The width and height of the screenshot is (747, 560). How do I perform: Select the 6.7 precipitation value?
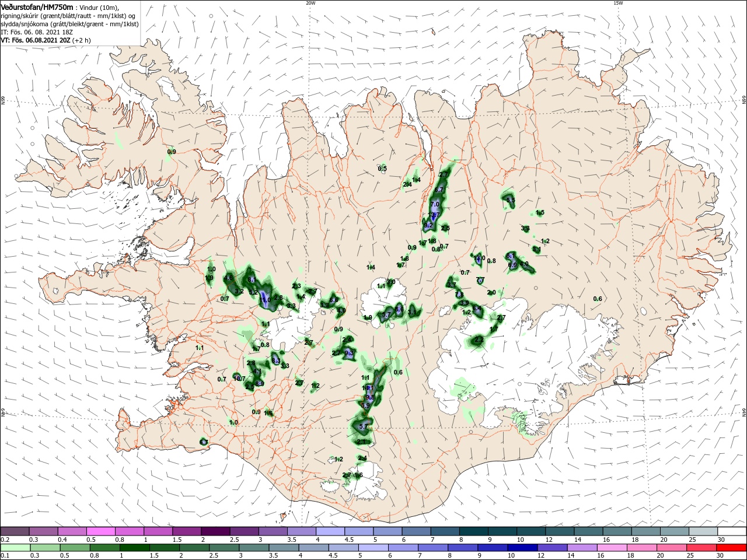click(439, 190)
